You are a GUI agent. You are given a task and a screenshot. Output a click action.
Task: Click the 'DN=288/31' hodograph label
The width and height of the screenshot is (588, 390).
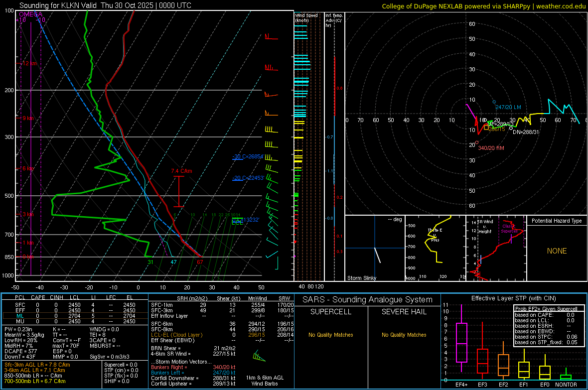pyautogui.click(x=525, y=132)
